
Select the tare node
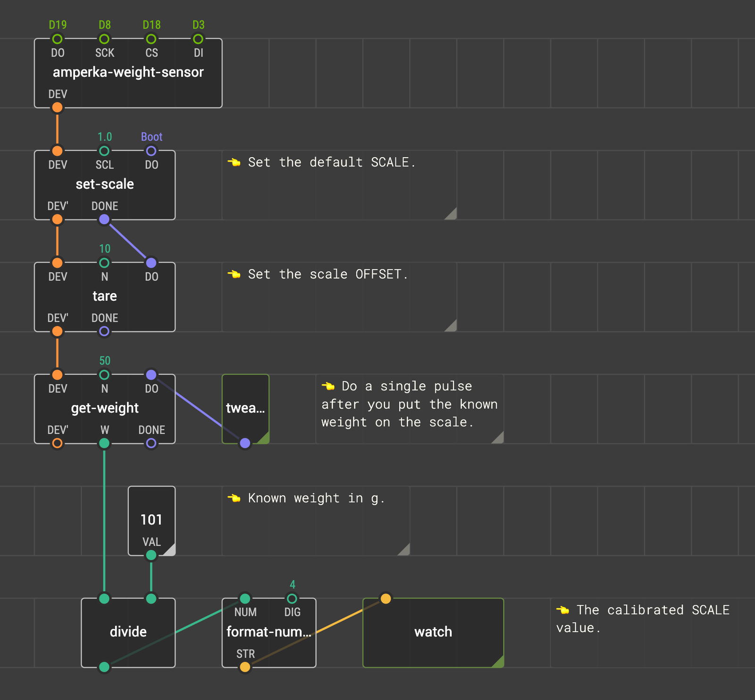(x=104, y=296)
